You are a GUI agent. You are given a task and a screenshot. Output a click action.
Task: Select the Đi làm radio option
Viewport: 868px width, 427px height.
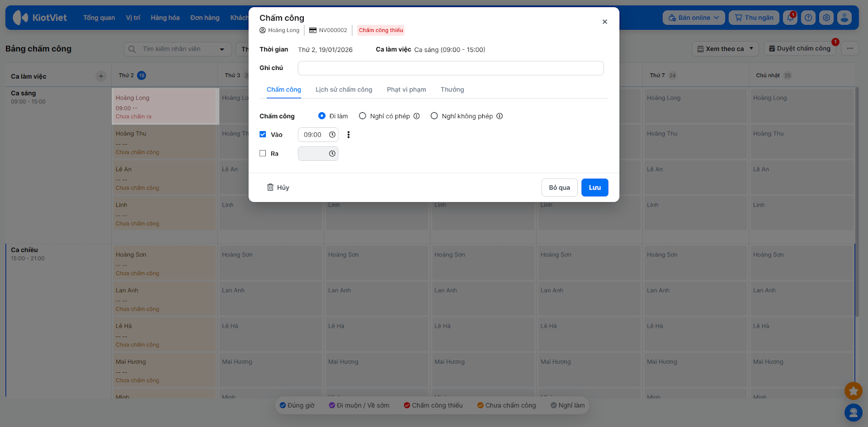pos(322,116)
